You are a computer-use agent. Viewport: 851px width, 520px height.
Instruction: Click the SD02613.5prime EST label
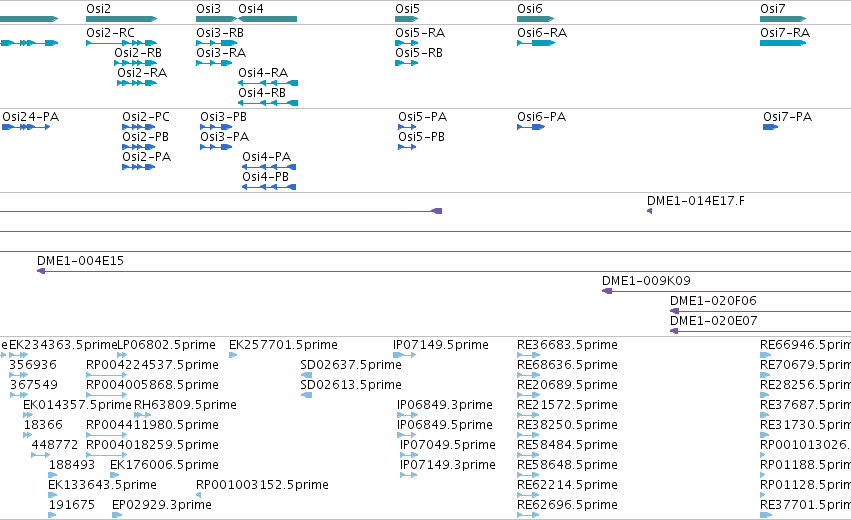(x=351, y=385)
